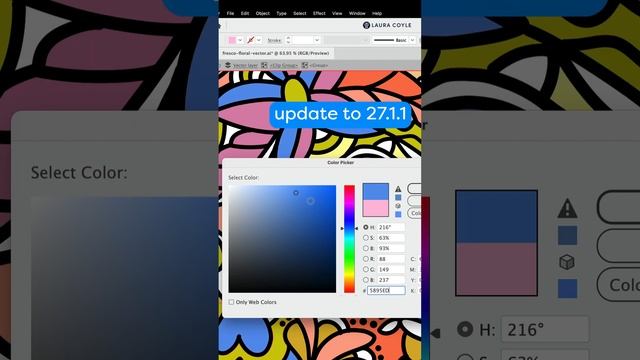This screenshot has height=360, width=640.
Task: Expand the Fill swatch dropdown arrow
Action: tap(240, 40)
